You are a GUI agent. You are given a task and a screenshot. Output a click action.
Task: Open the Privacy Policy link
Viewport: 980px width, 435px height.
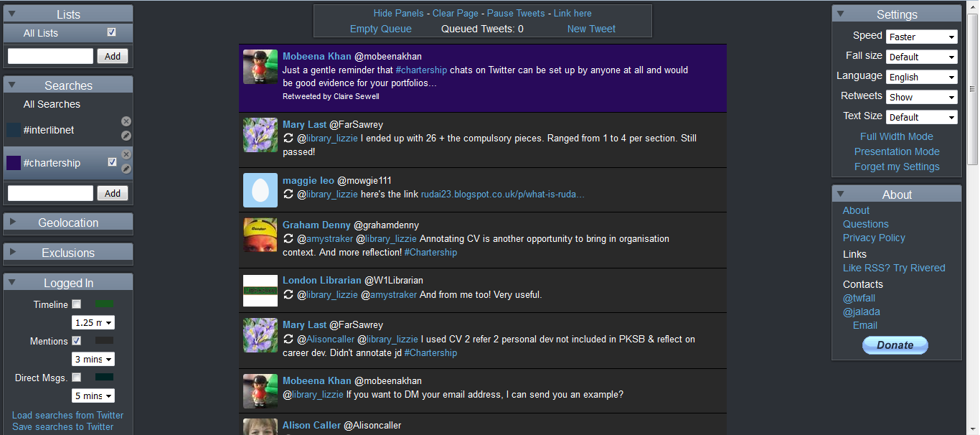point(874,238)
